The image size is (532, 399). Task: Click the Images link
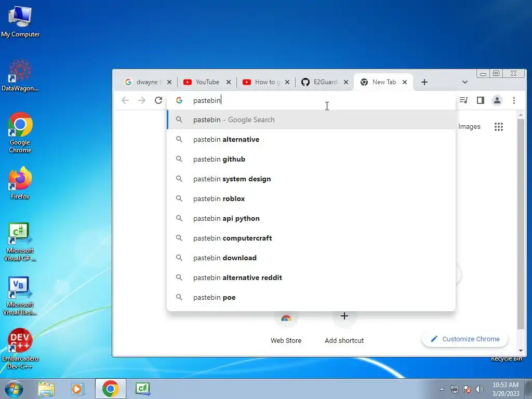[x=469, y=127]
